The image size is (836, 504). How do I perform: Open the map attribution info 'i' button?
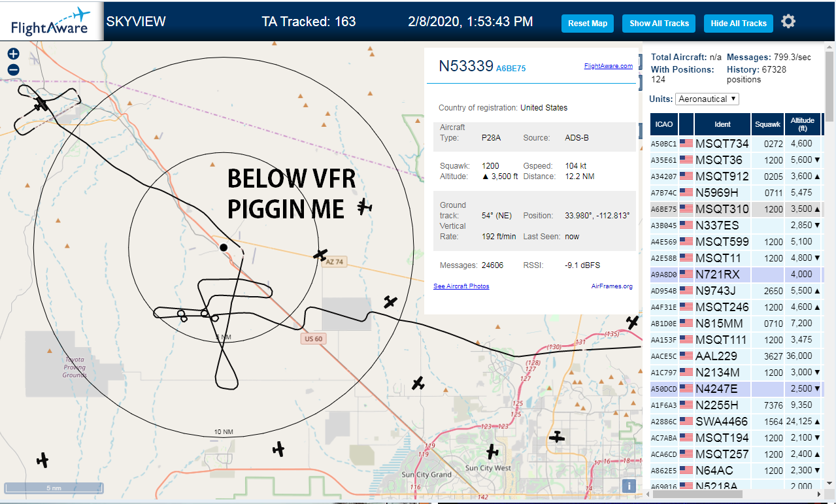pos(629,486)
